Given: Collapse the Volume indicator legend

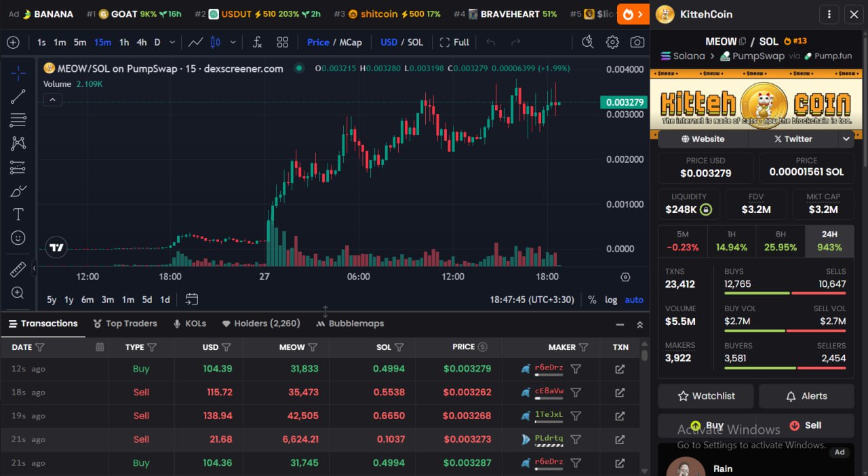Looking at the screenshot, I should 53,100.
